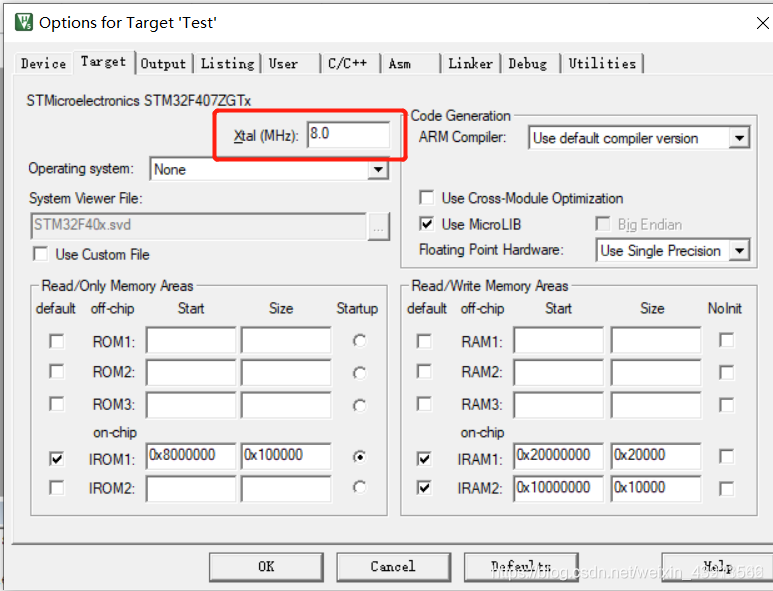Enable Use MicroLIB checkbox
This screenshot has width=773, height=591.
[426, 224]
